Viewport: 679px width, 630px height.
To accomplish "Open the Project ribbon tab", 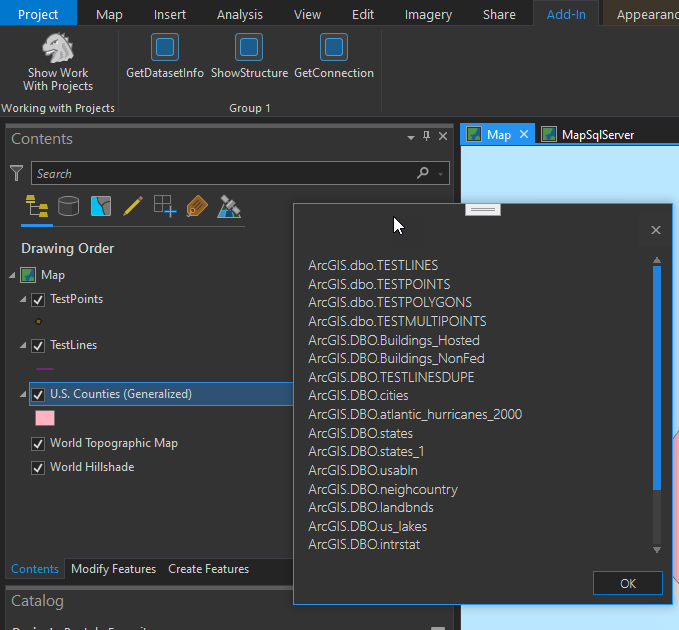I will pos(38,14).
